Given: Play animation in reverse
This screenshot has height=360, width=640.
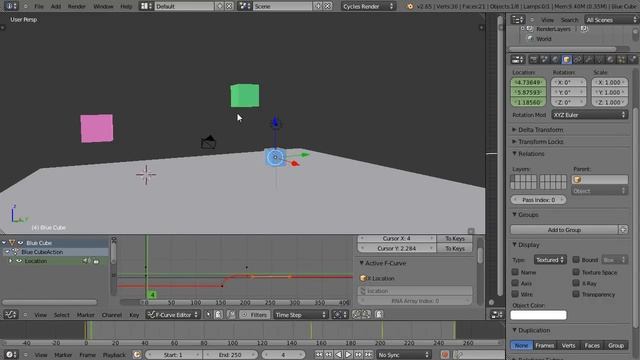Looking at the screenshot, I should click(339, 355).
